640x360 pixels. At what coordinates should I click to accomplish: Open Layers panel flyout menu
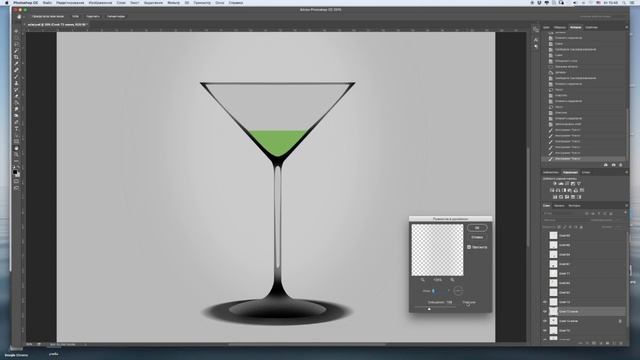coord(627,206)
